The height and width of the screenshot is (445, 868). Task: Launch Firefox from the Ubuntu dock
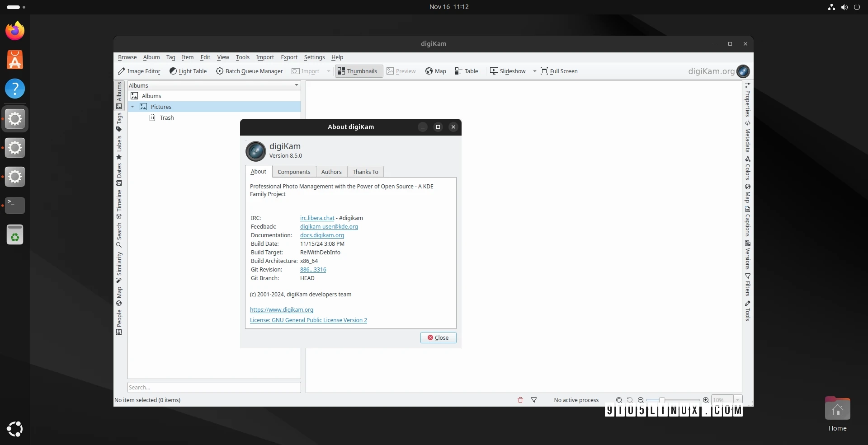[x=15, y=31]
